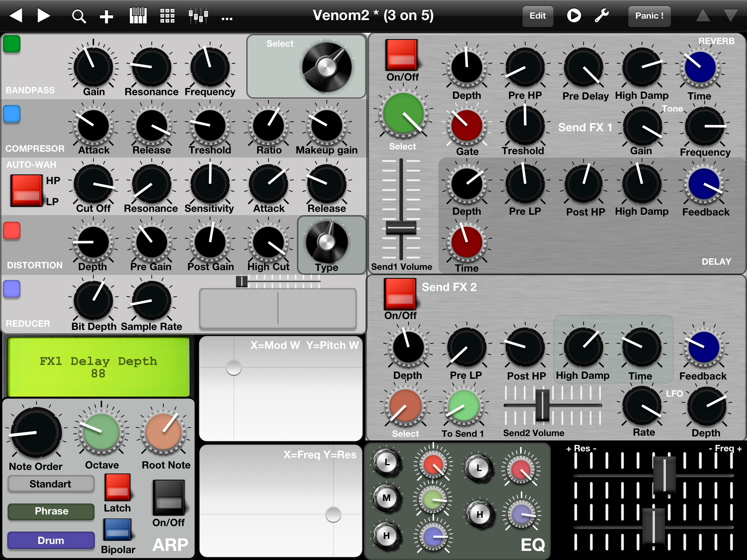Open the grid pads icon
The height and width of the screenshot is (560, 747).
[167, 16]
